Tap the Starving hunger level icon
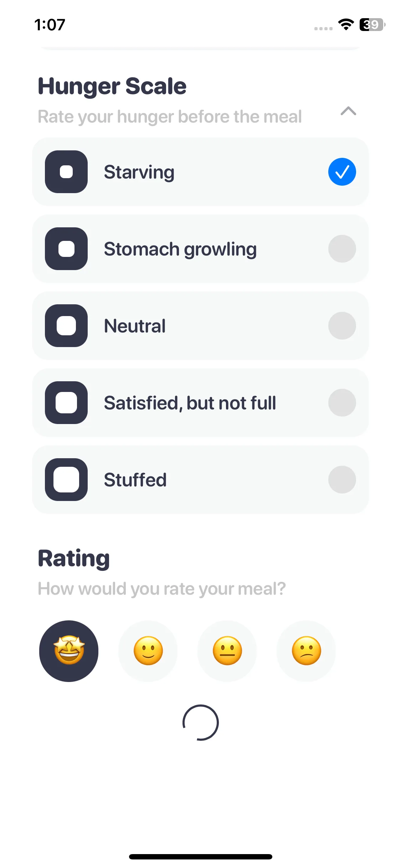This screenshot has width=401, height=868. click(66, 172)
